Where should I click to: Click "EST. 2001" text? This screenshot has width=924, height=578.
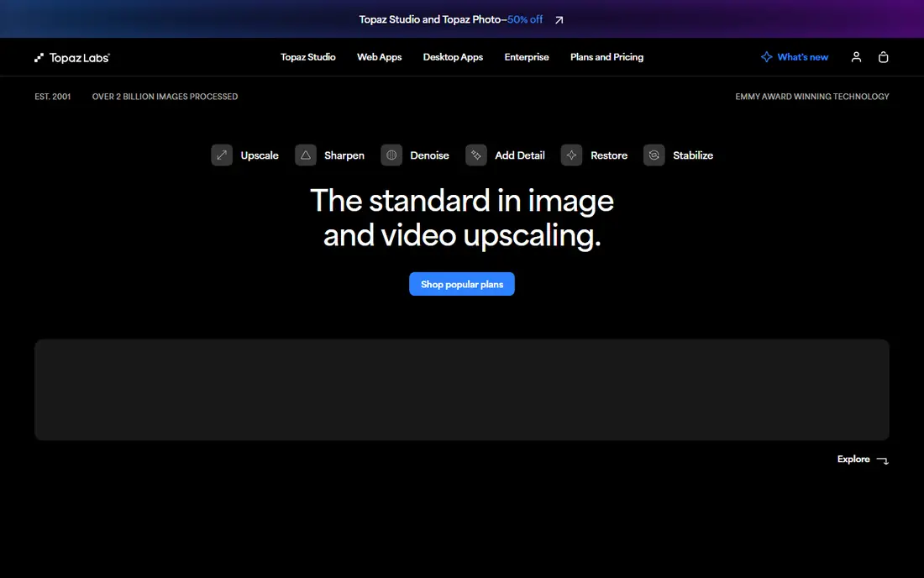pyautogui.click(x=52, y=97)
